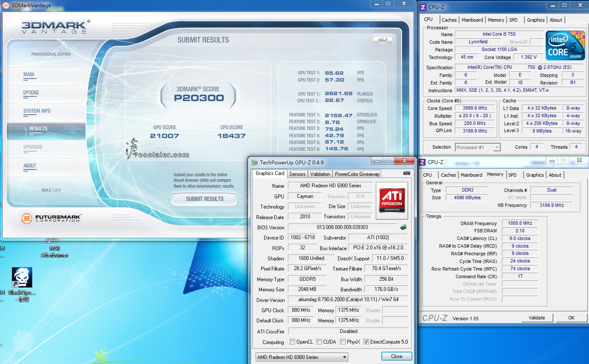589x364 pixels.
Task: Go to MAIN in 3DMark Vantage sidebar
Action: [29, 75]
